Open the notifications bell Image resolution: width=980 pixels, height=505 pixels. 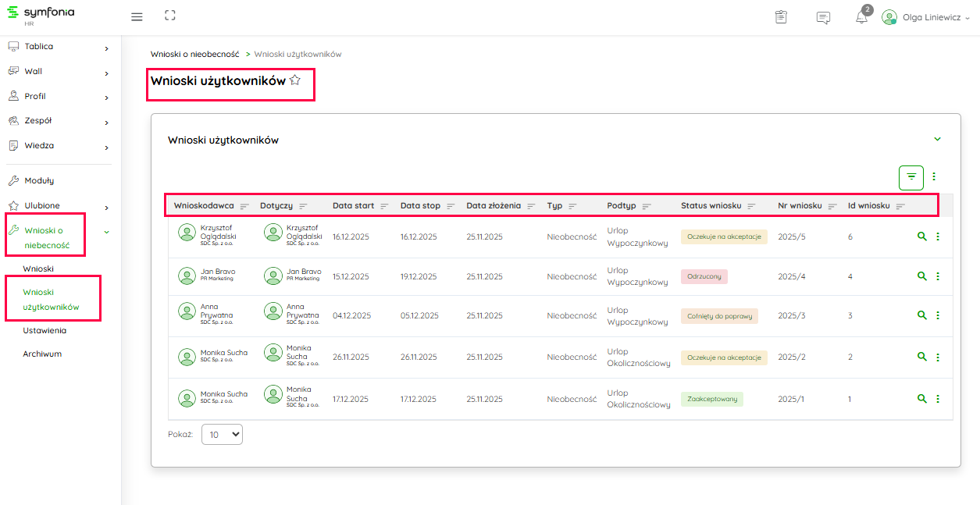(861, 17)
